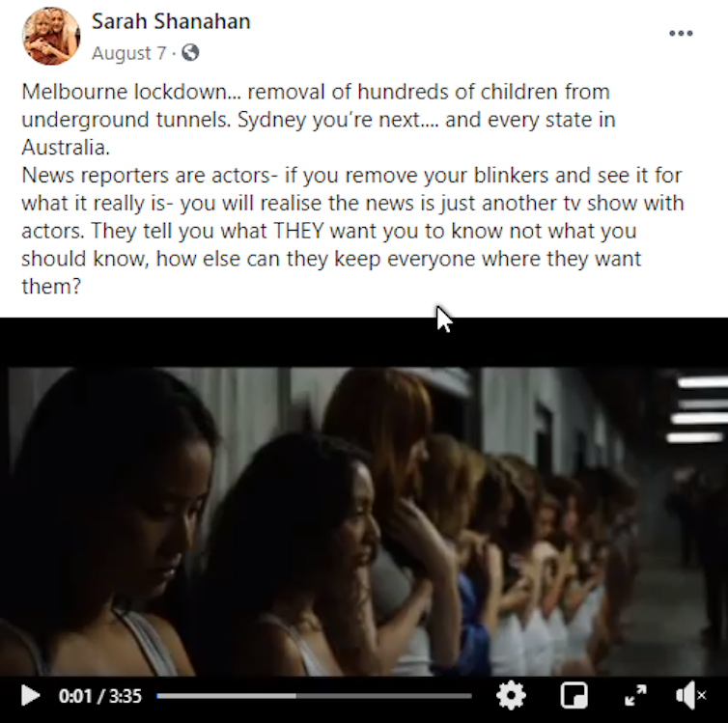Visit the Sarah Shanahan profile name link
Screen dimensions: 728x723
coord(171,21)
